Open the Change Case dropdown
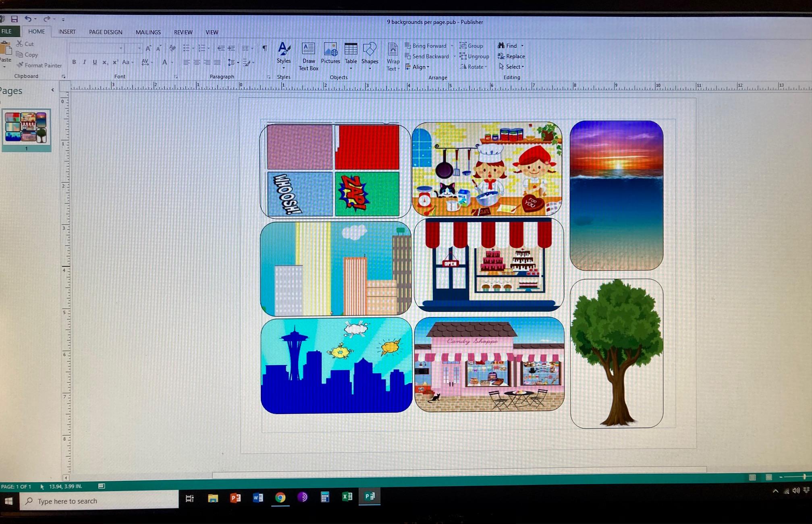 128,62
